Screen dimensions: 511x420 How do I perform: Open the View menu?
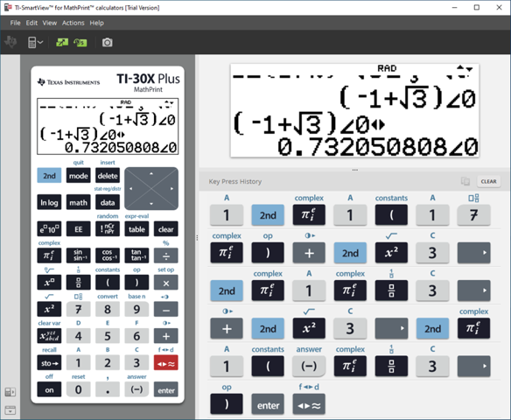click(50, 23)
